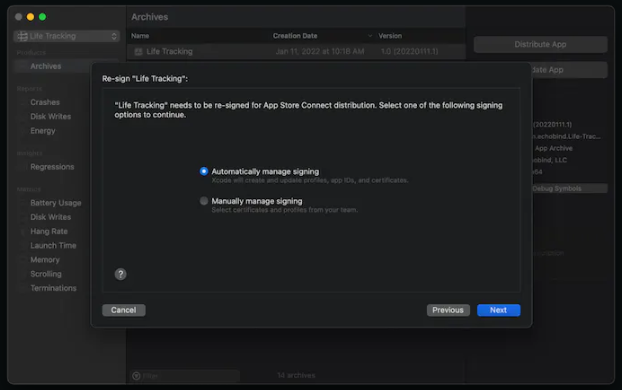Image resolution: width=622 pixels, height=390 pixels.
Task: Open Energy report in sidebar
Action: click(x=43, y=131)
